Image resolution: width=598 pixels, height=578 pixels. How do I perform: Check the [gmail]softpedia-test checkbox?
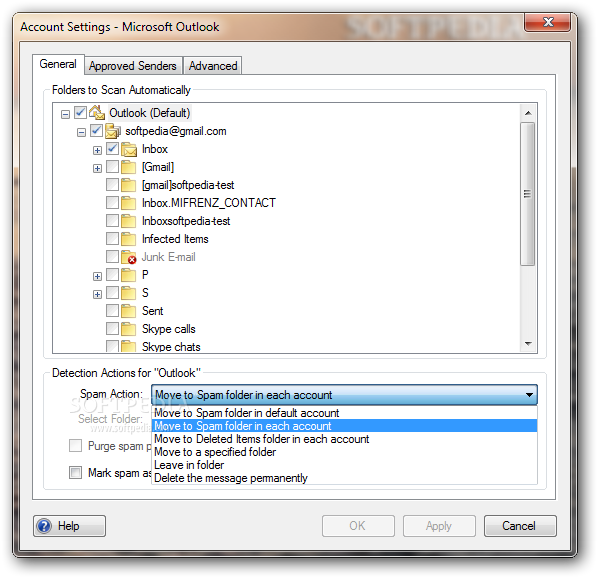[x=113, y=184]
